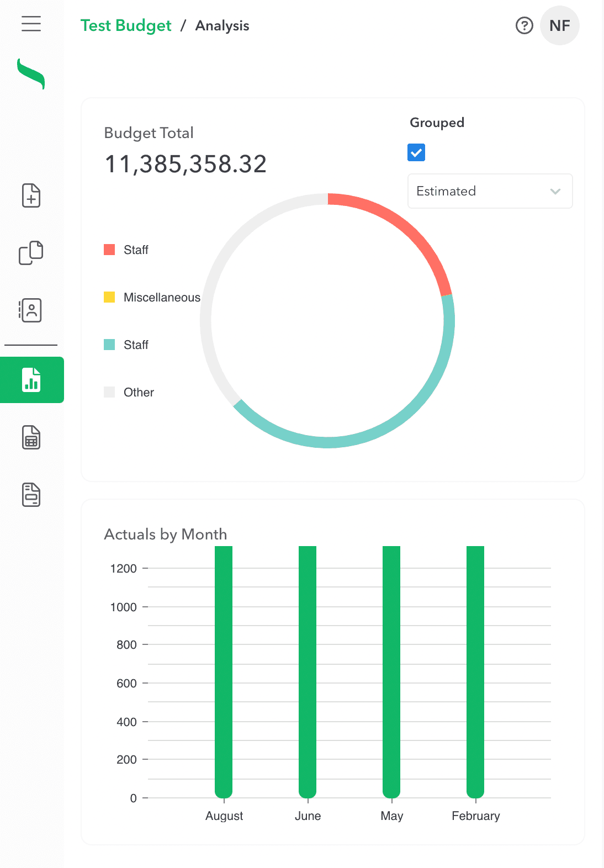Click the Other legend label

[x=139, y=392]
